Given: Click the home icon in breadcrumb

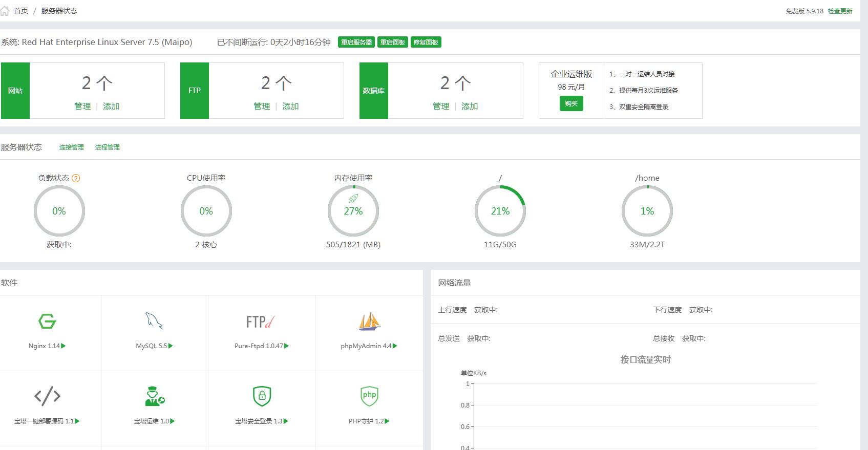Looking at the screenshot, I should pyautogui.click(x=5, y=11).
